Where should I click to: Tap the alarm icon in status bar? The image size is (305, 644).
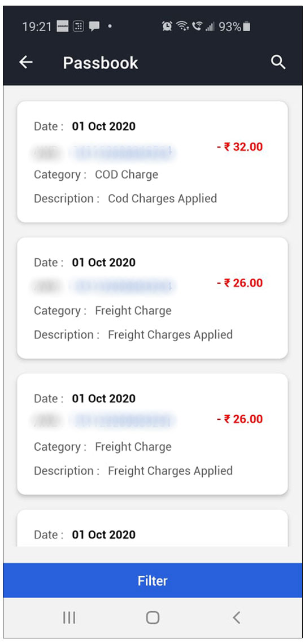coord(167,27)
